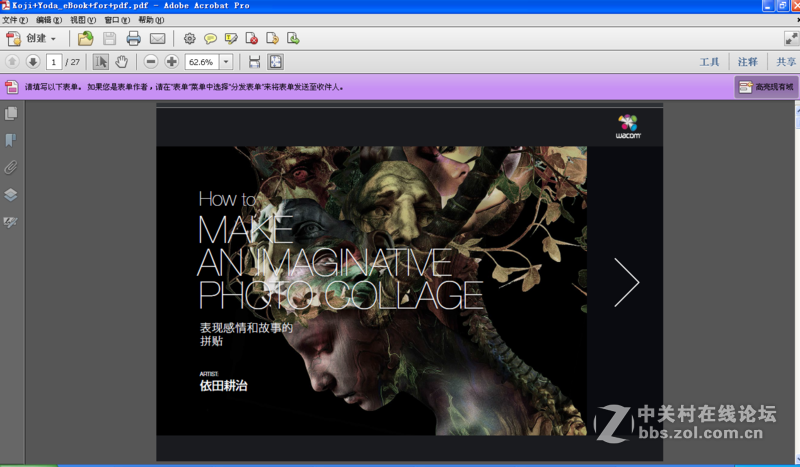Click the Save disk icon
The height and width of the screenshot is (467, 800).
click(109, 38)
